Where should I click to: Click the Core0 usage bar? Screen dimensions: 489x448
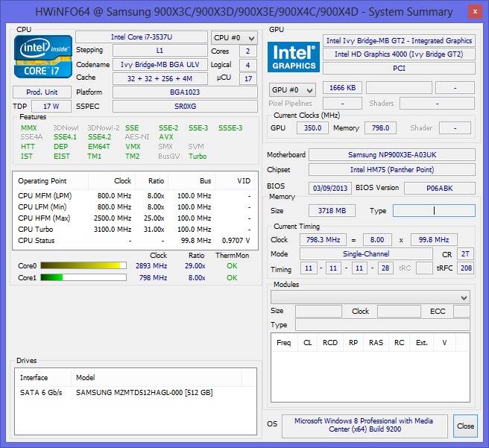tap(83, 265)
